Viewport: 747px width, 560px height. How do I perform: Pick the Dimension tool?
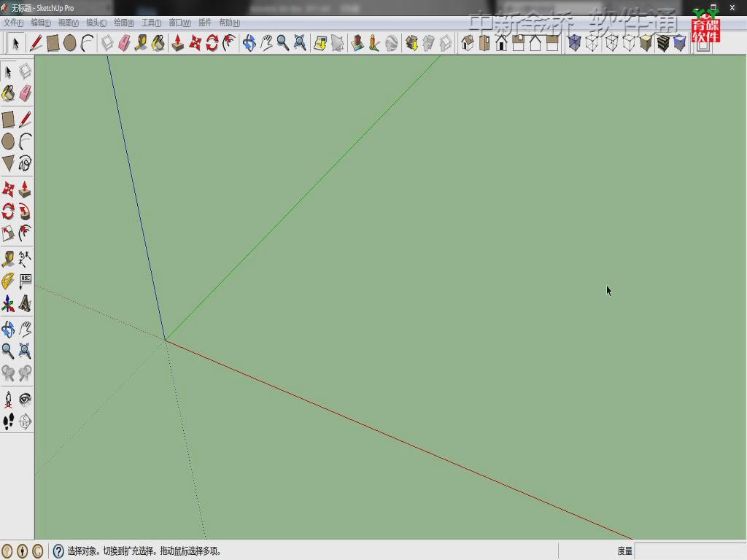click(26, 259)
